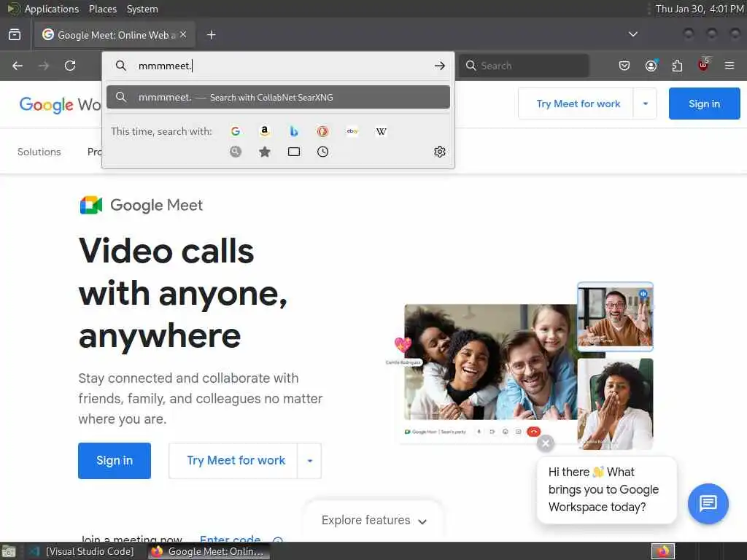Expand dropdown beside lower Try Meet for work
The image size is (747, 560).
pyautogui.click(x=309, y=461)
